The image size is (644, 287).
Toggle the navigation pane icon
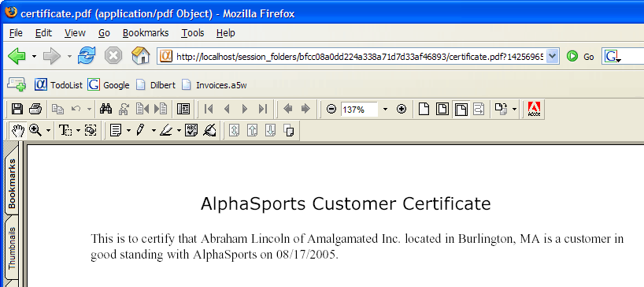point(183,109)
